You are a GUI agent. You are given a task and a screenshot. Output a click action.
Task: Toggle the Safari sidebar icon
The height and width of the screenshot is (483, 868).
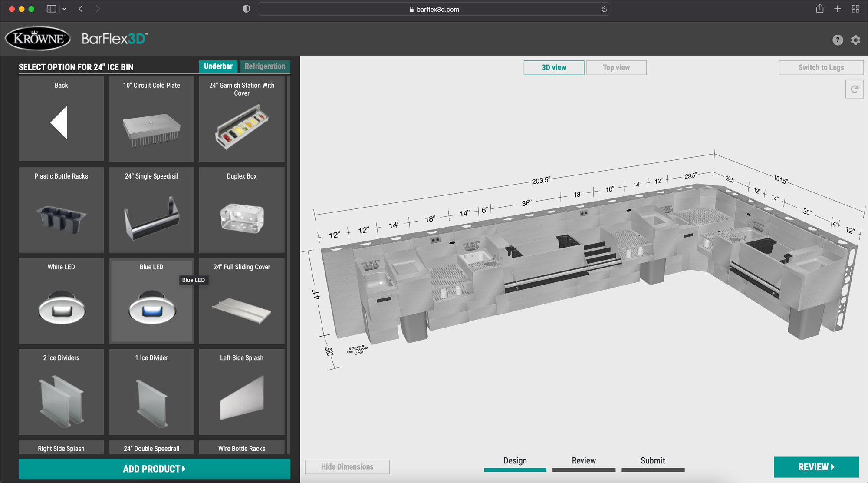click(x=51, y=8)
